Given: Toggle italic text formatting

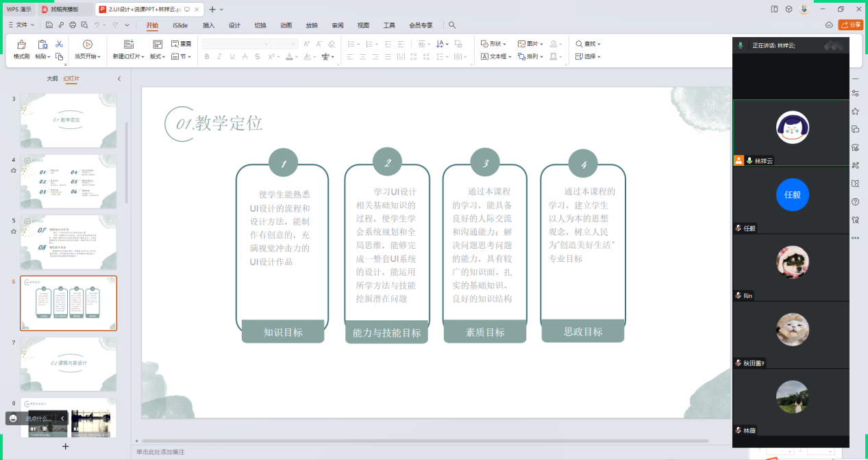Looking at the screenshot, I should tap(220, 57).
